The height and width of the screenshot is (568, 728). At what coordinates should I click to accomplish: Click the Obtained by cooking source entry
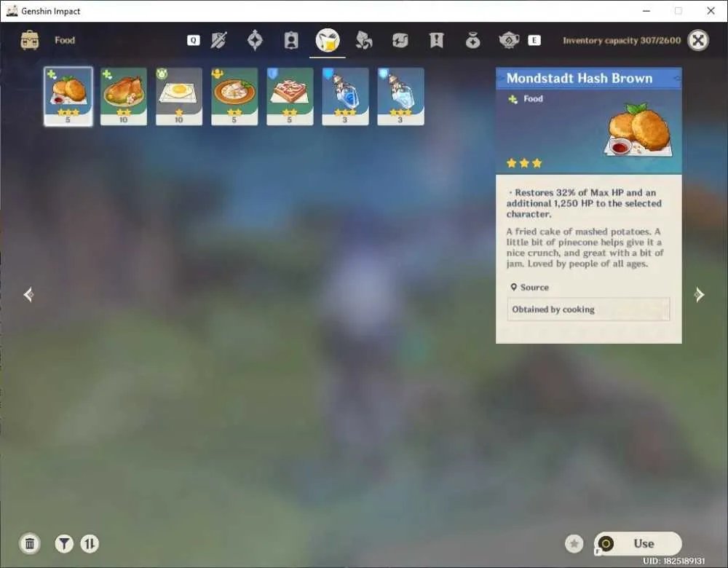[588, 309]
